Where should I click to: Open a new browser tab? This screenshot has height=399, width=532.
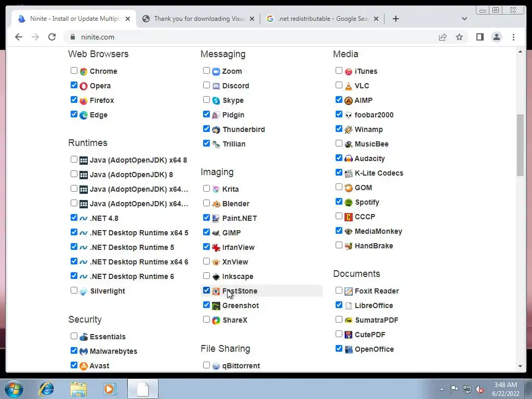tap(395, 19)
